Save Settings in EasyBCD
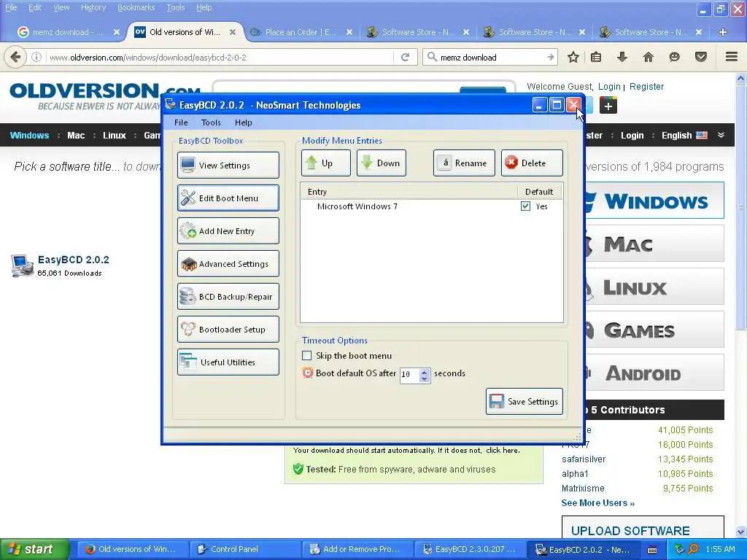The image size is (747, 560). (525, 402)
